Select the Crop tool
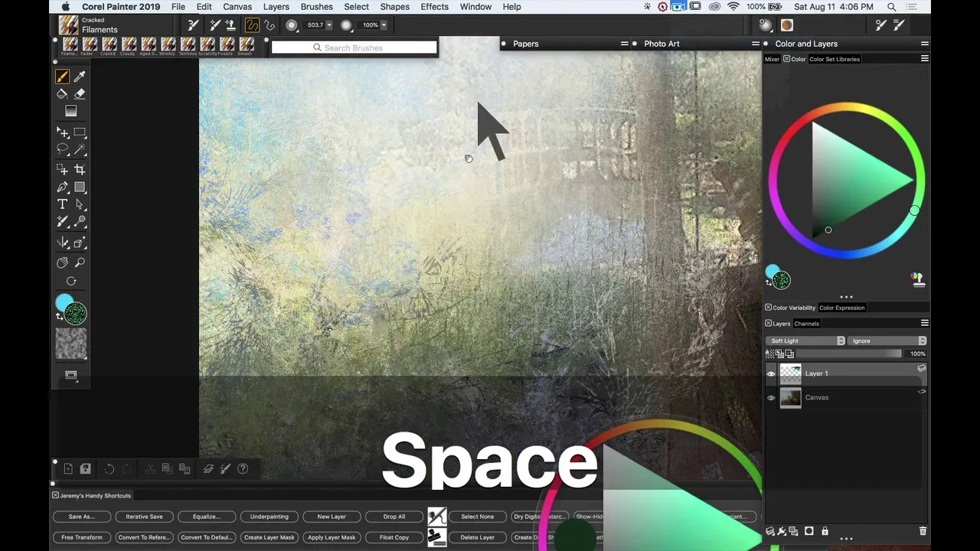Viewport: 980px width, 551px height. point(80,169)
